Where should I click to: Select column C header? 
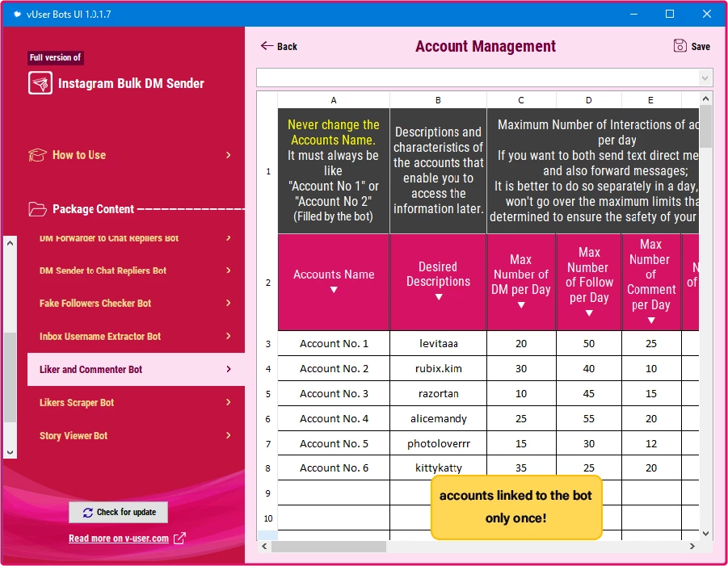[x=521, y=100]
